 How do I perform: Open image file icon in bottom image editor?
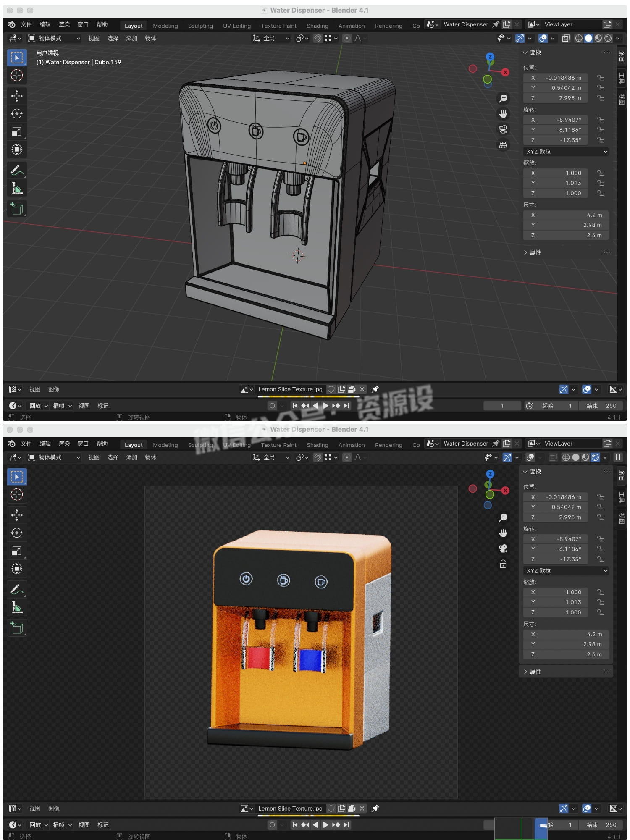click(x=352, y=808)
